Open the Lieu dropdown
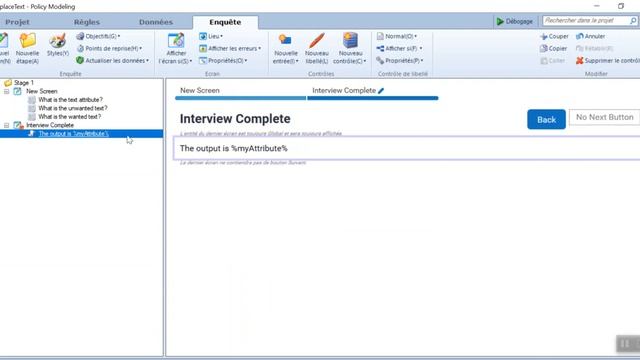 point(211,36)
